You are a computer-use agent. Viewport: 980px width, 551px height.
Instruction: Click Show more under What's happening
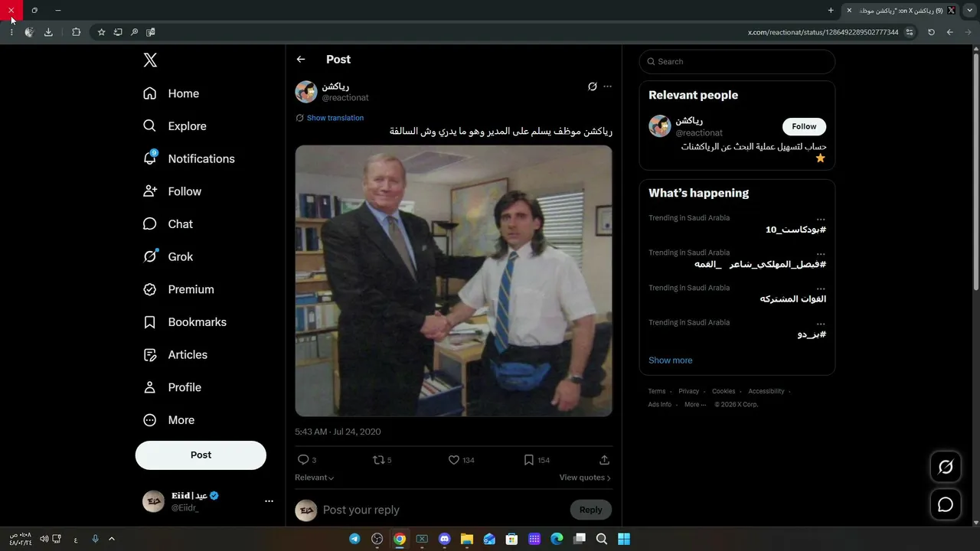click(670, 360)
